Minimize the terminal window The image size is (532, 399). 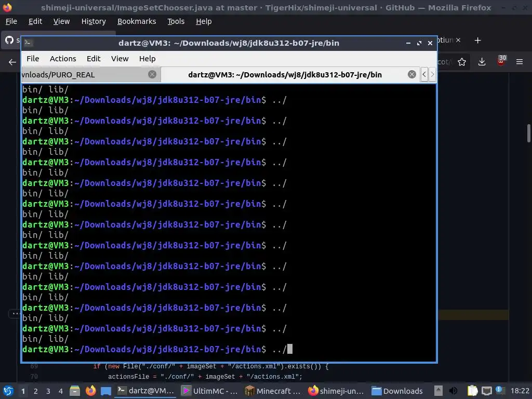coord(408,43)
